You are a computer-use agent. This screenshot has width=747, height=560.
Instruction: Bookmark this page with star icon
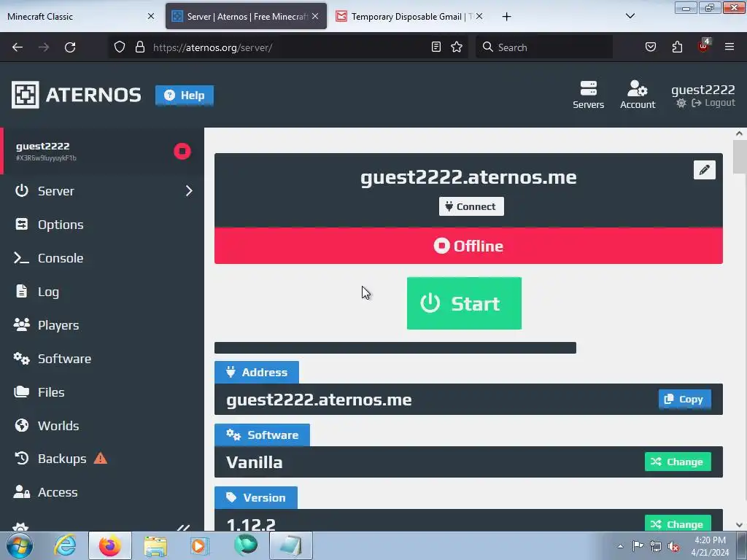click(x=457, y=47)
